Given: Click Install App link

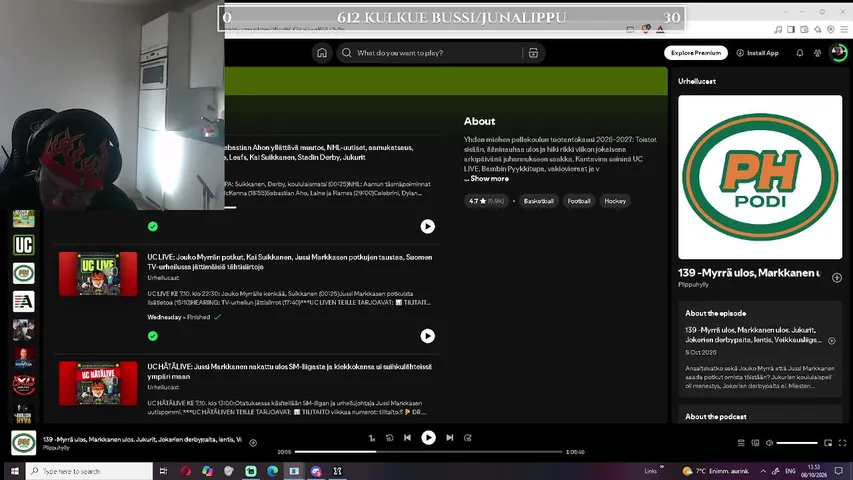Looking at the screenshot, I should 757,53.
